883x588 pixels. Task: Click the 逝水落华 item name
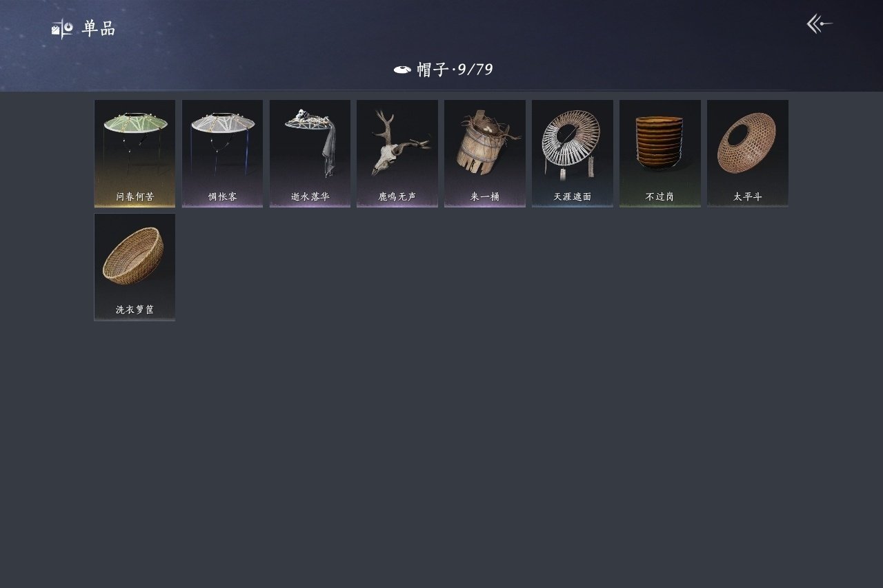tap(310, 196)
